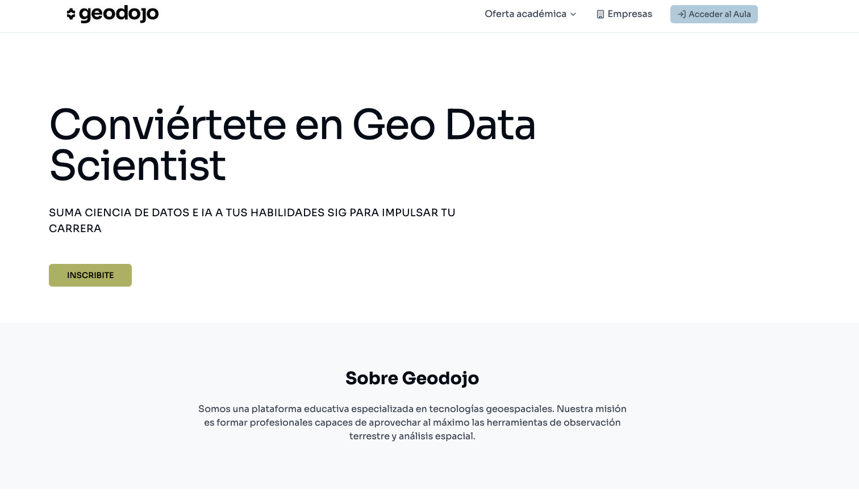Click the word CARRERA in the subtitle

tap(75, 229)
